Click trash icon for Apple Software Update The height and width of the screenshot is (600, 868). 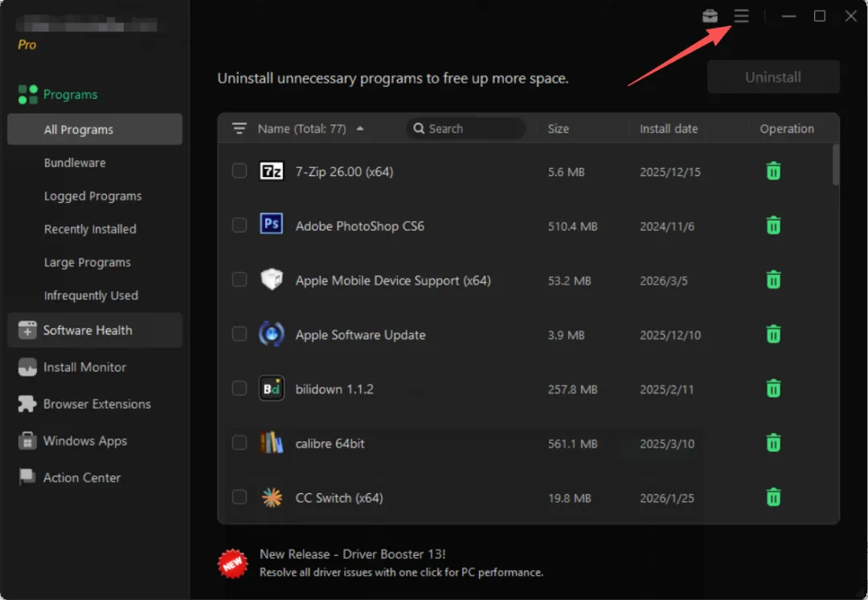[773, 334]
